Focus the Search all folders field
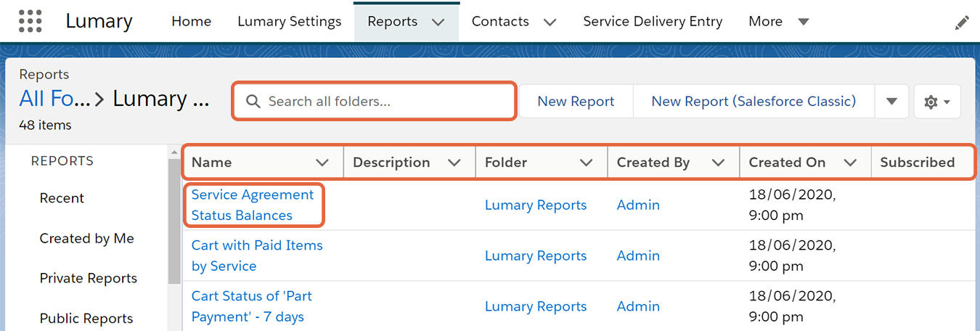980x331 pixels. click(374, 102)
